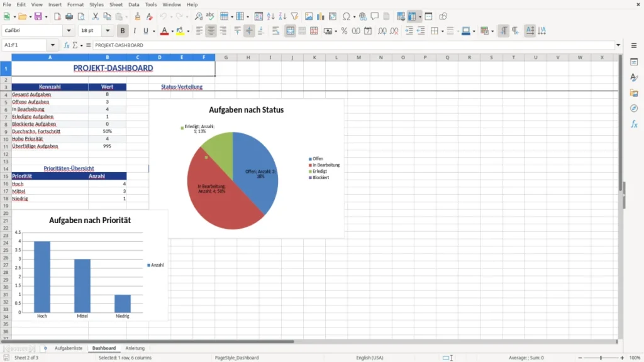Click the AutoFilter funnel icon
The image size is (644, 362).
tap(294, 16)
